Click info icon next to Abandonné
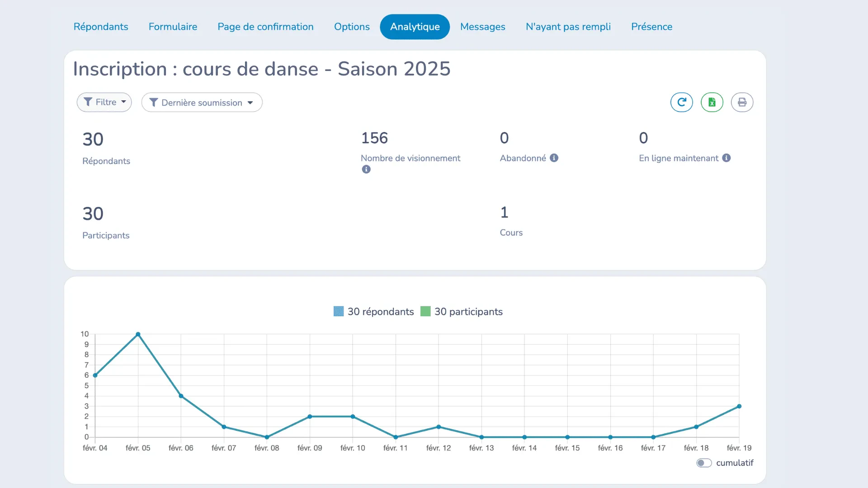 tap(554, 158)
